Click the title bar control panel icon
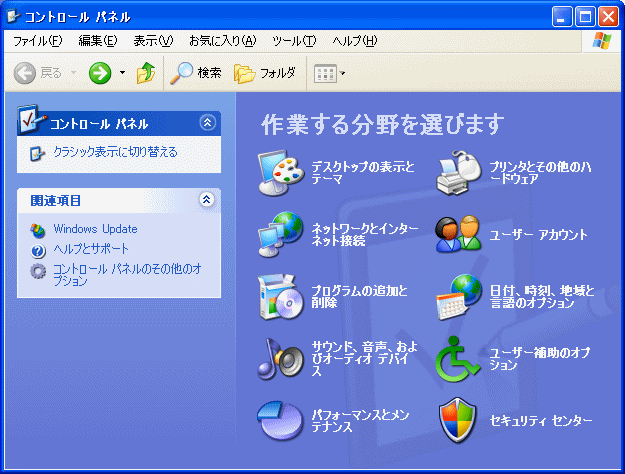This screenshot has height=474, width=625. pos(14,16)
